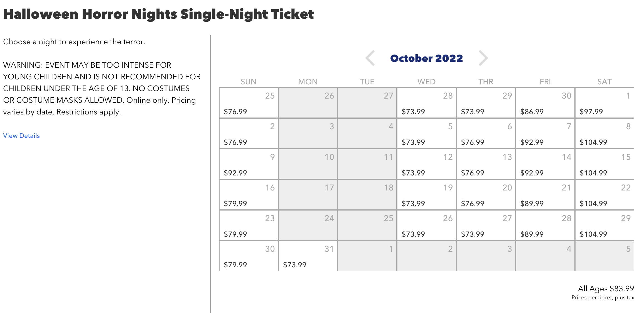Choose October 8 Saturday for $104.99
Screen dimensions: 644x313
(604, 133)
